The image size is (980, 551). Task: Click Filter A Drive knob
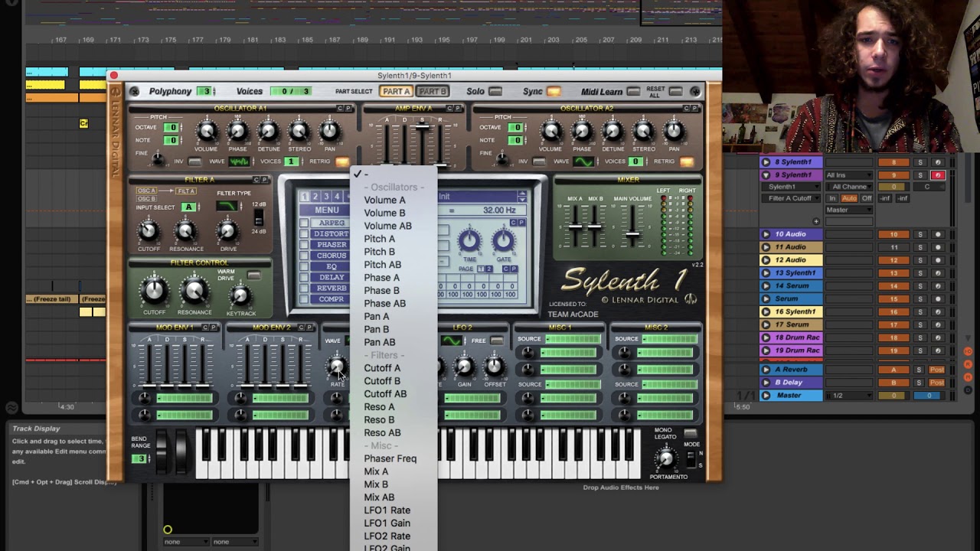pyautogui.click(x=227, y=230)
